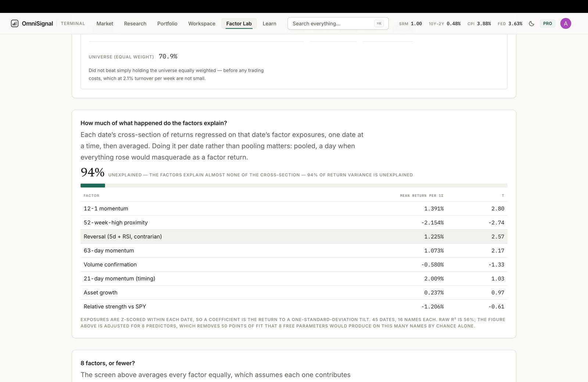Open the Research tab
588x382 pixels.
pos(135,24)
